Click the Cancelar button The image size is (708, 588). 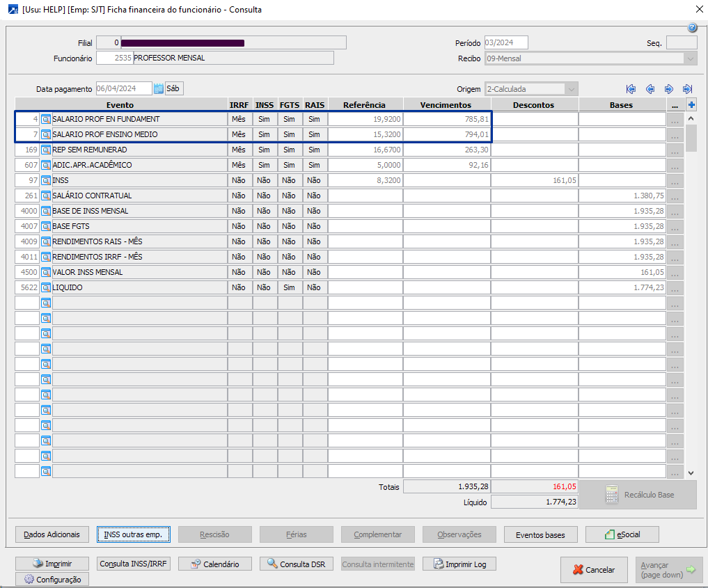click(594, 569)
